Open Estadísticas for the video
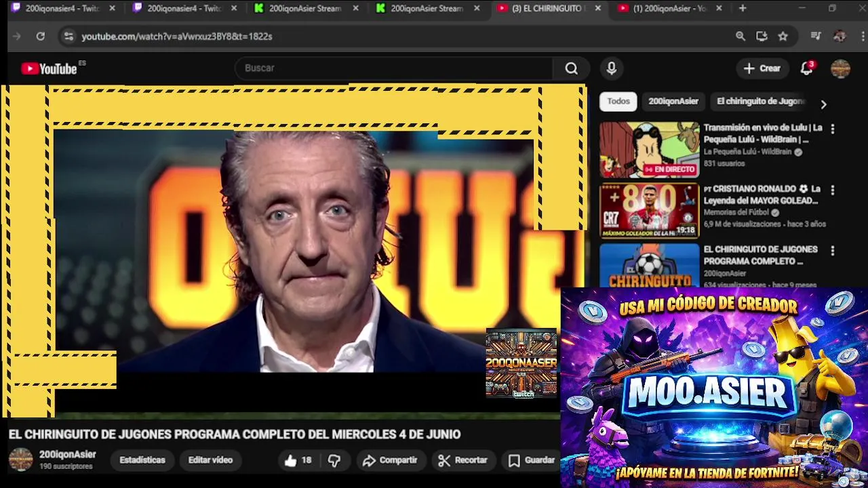This screenshot has width=868, height=488. [x=142, y=460]
